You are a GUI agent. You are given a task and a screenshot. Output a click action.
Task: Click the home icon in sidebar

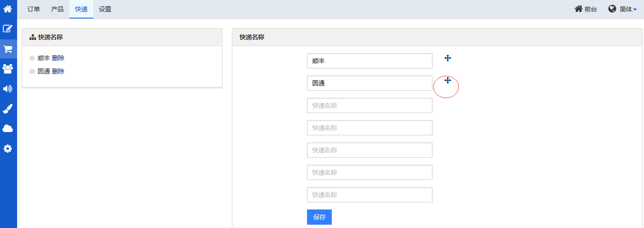point(8,9)
